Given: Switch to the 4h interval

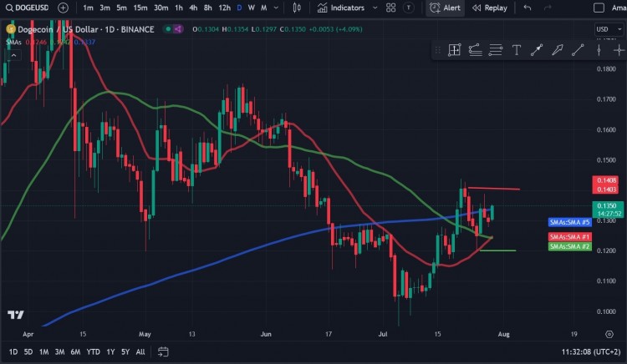Looking at the screenshot, I should (x=193, y=8).
